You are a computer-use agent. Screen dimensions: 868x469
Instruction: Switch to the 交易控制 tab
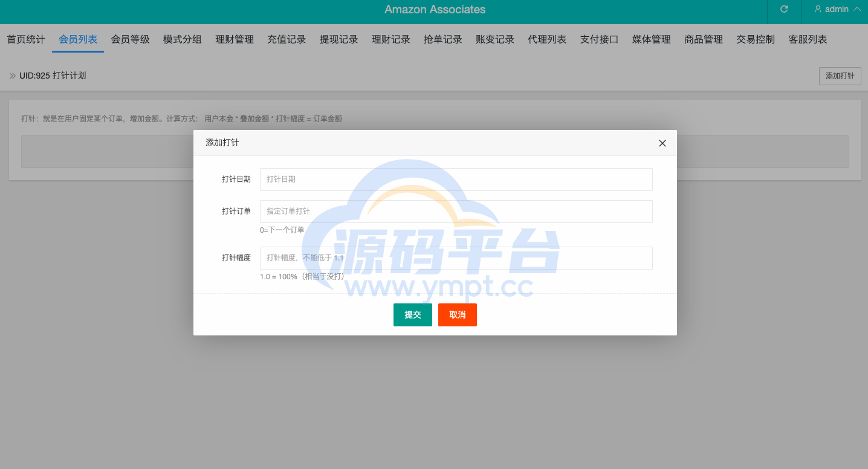tap(756, 39)
